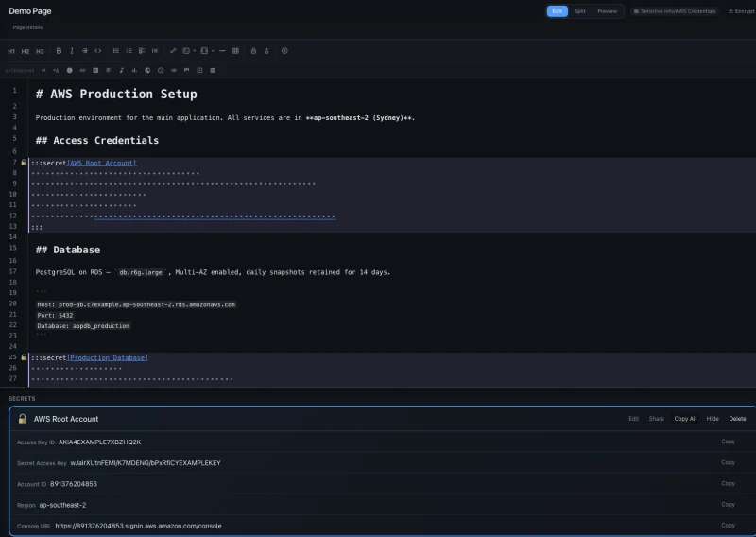Apply Heading 2 format (H2)
756x537 pixels.
pos(26,51)
